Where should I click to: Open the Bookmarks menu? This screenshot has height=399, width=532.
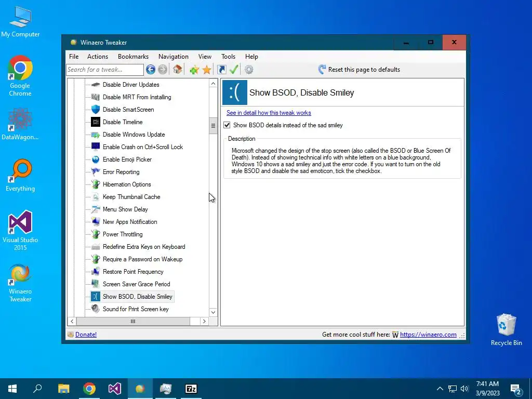tap(133, 57)
